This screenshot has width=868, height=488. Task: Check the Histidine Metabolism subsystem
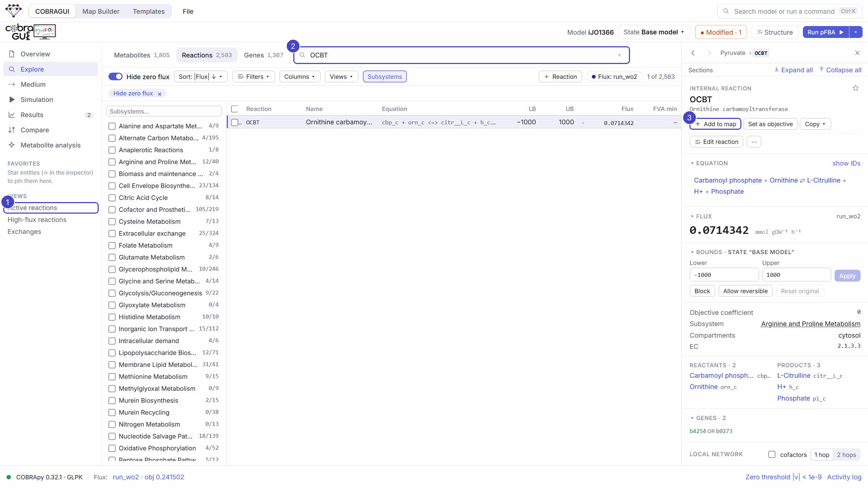click(x=112, y=317)
